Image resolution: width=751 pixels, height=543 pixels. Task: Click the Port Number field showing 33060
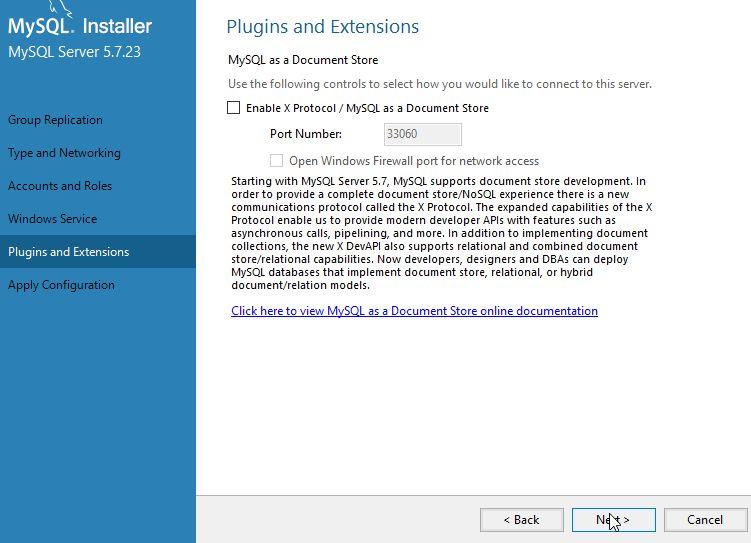[x=422, y=134]
